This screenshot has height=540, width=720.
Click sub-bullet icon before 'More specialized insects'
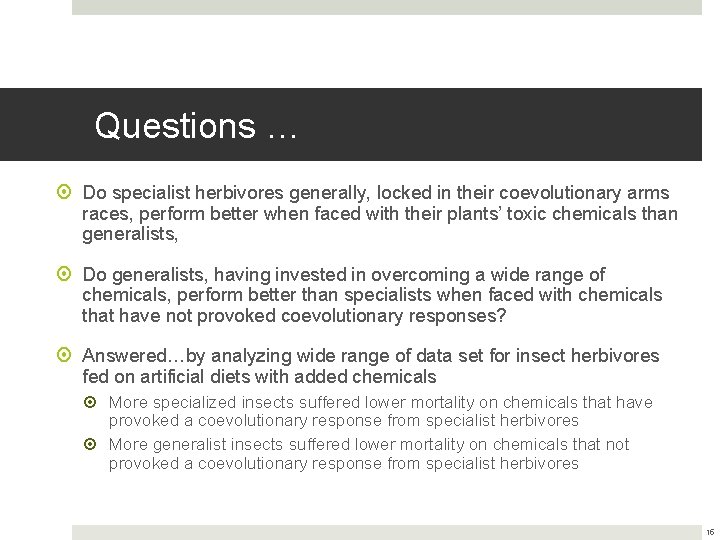coord(90,402)
